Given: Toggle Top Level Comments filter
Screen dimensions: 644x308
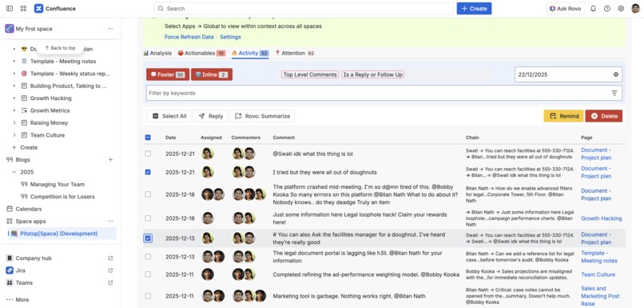Looking at the screenshot, I should 310,75.
